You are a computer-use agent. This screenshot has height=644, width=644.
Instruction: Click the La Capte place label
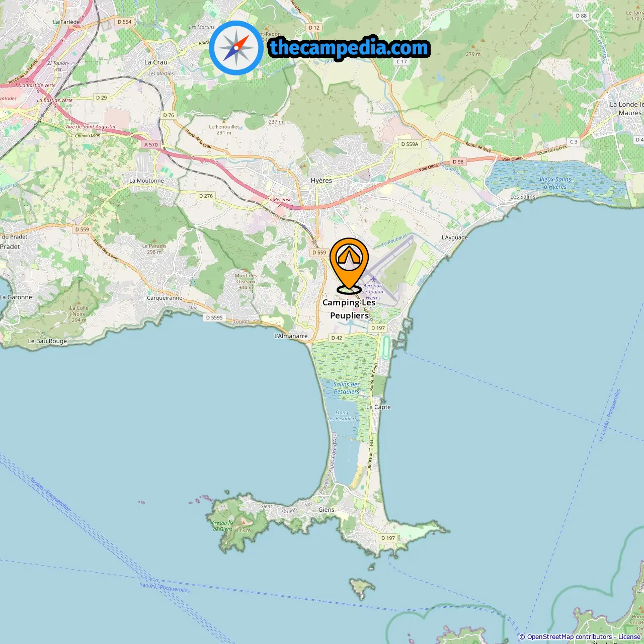[x=378, y=407]
